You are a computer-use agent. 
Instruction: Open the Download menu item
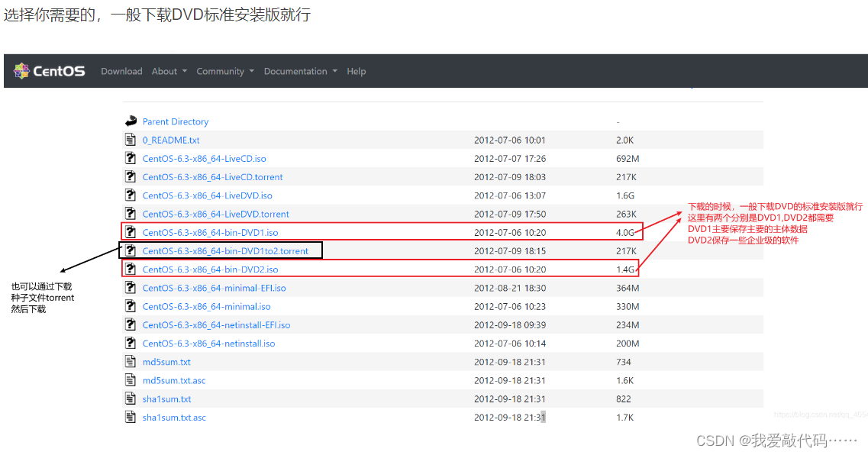tap(121, 71)
